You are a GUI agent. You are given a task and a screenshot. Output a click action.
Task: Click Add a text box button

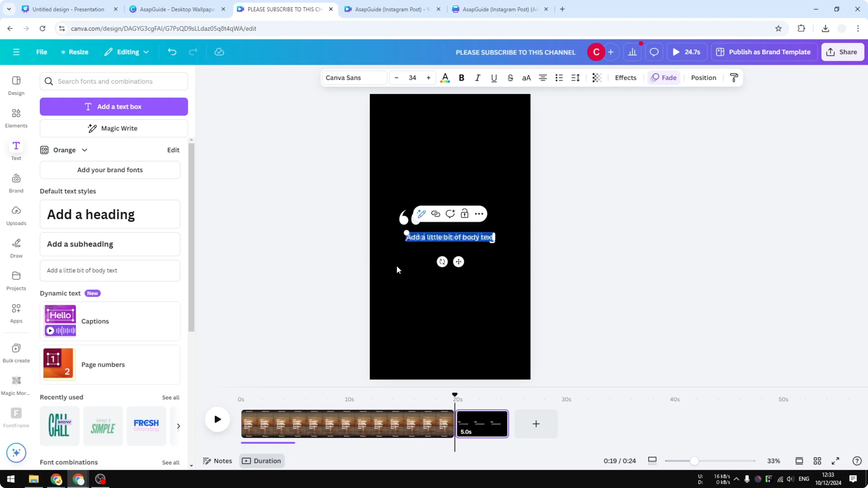(x=114, y=106)
